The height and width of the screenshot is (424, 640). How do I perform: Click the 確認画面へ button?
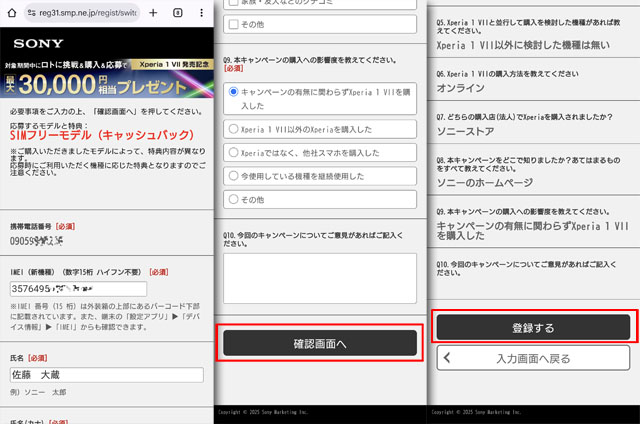pyautogui.click(x=320, y=343)
